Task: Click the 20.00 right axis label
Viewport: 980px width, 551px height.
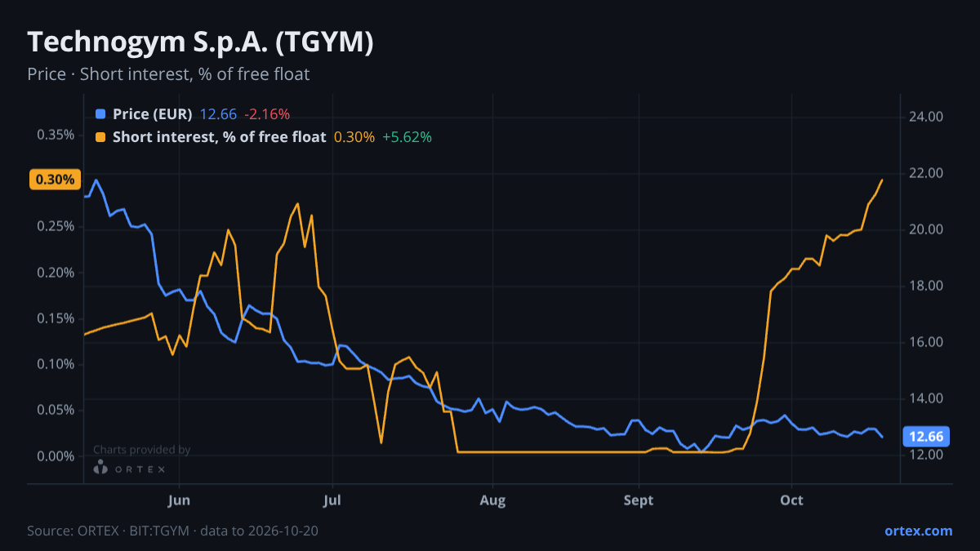Action: [x=926, y=229]
